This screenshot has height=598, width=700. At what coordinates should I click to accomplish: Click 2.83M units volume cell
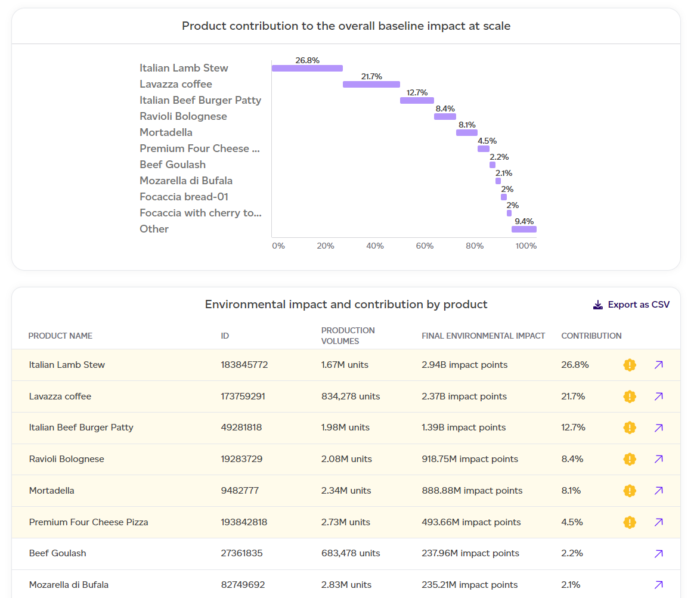346,585
